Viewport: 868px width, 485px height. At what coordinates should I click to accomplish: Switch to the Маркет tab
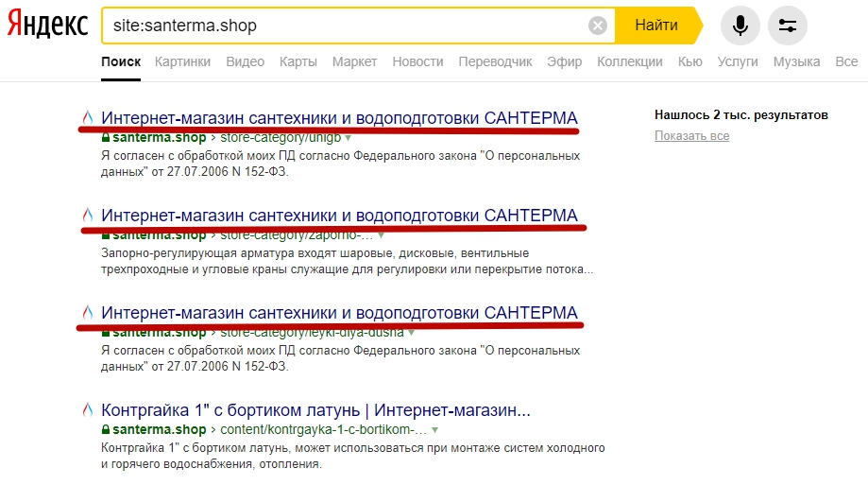[x=354, y=61]
